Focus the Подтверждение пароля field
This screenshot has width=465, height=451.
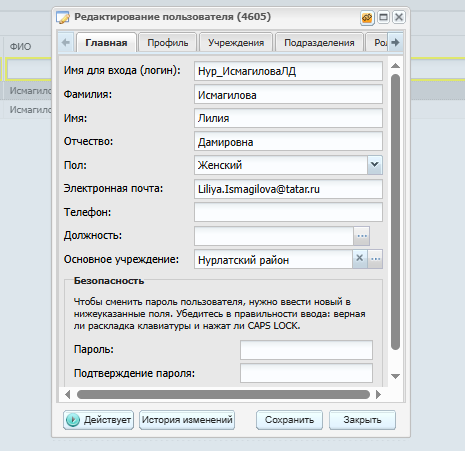(306, 373)
